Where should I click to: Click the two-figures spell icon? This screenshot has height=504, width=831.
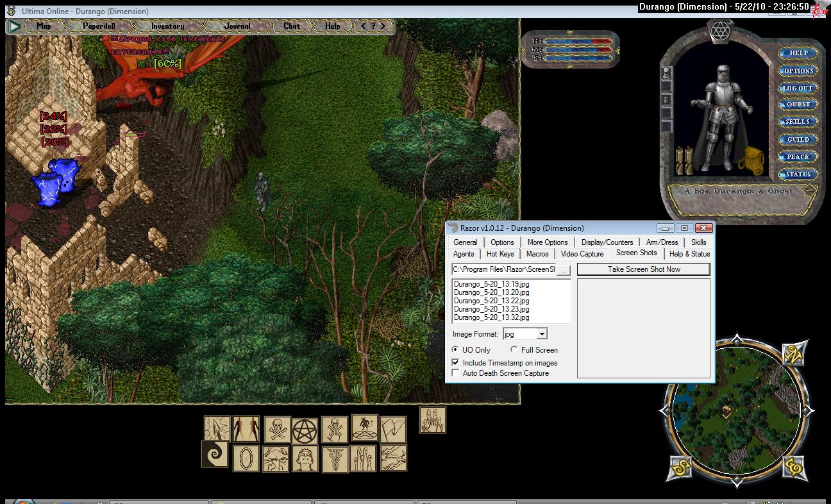[x=247, y=429]
